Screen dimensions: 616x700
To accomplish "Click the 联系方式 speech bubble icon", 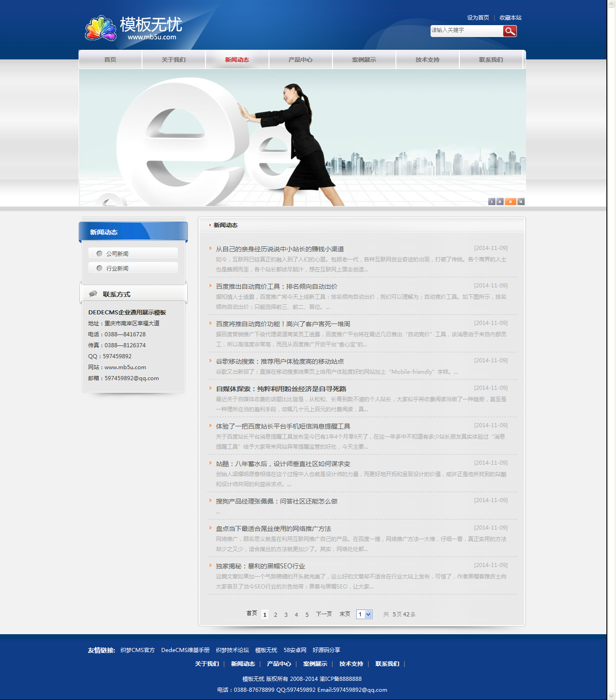I will pyautogui.click(x=93, y=294).
